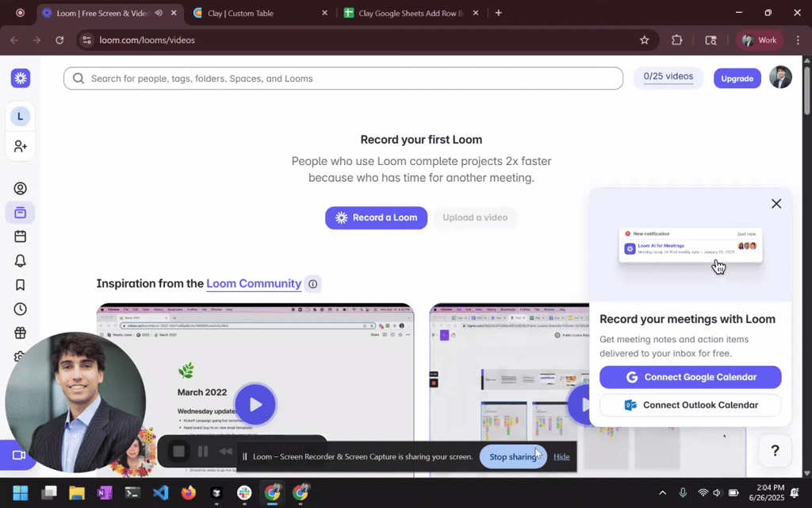The height and width of the screenshot is (508, 812).
Task: Click the info icon beside Loom Community
Action: point(313,283)
